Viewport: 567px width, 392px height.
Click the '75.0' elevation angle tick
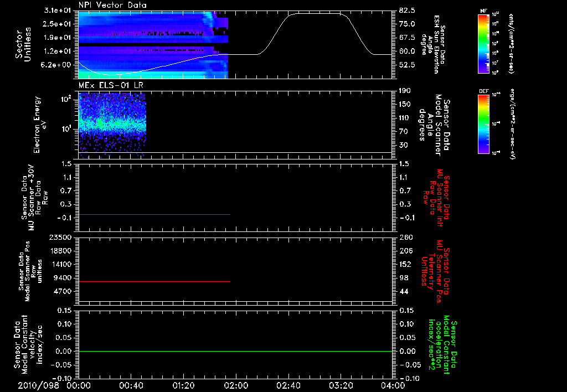407,24
